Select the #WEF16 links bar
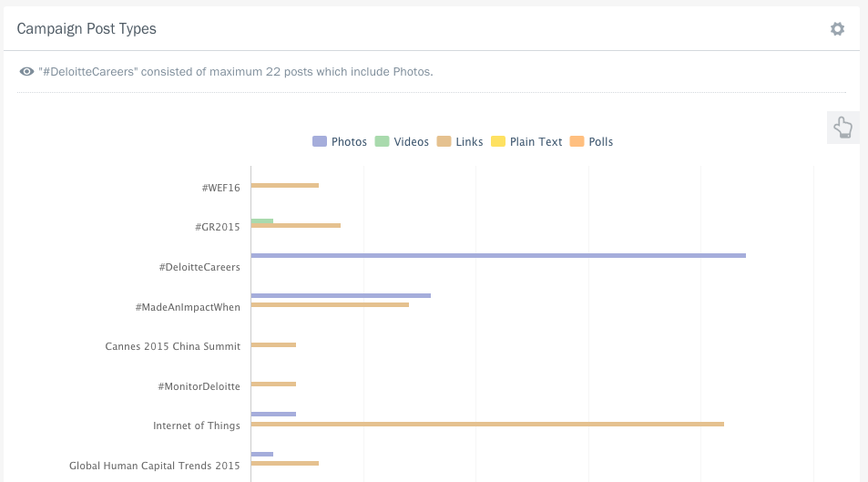This screenshot has height=482, width=868. pyautogui.click(x=284, y=186)
